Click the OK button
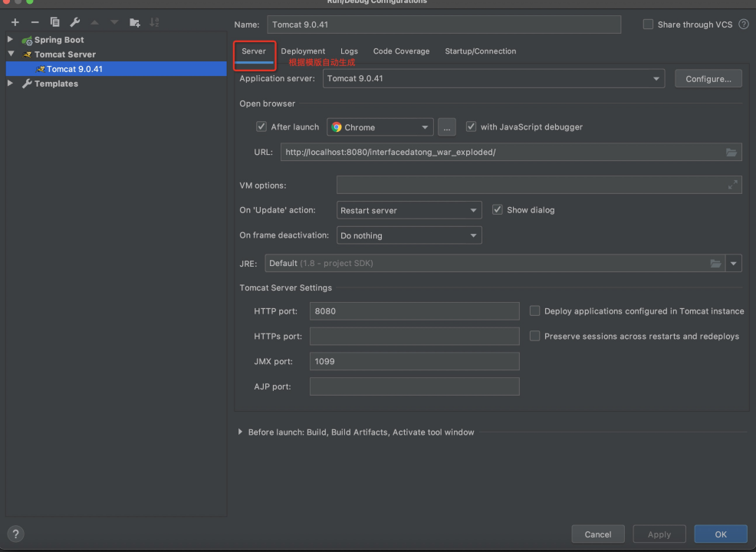The height and width of the screenshot is (552, 756). pyautogui.click(x=720, y=534)
